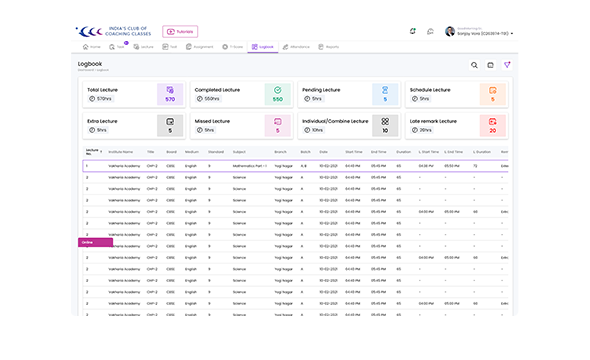Select the Pending Lecture card title
Viewport: 590px width, 360px height.
(x=321, y=90)
